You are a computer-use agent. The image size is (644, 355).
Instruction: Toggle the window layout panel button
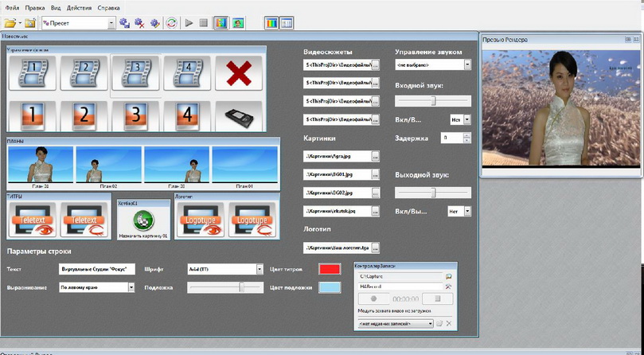pyautogui.click(x=287, y=23)
